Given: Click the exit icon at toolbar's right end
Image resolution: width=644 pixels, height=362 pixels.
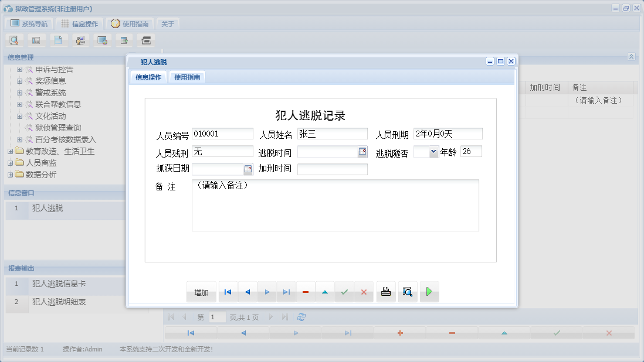Looking at the screenshot, I should click(145, 40).
